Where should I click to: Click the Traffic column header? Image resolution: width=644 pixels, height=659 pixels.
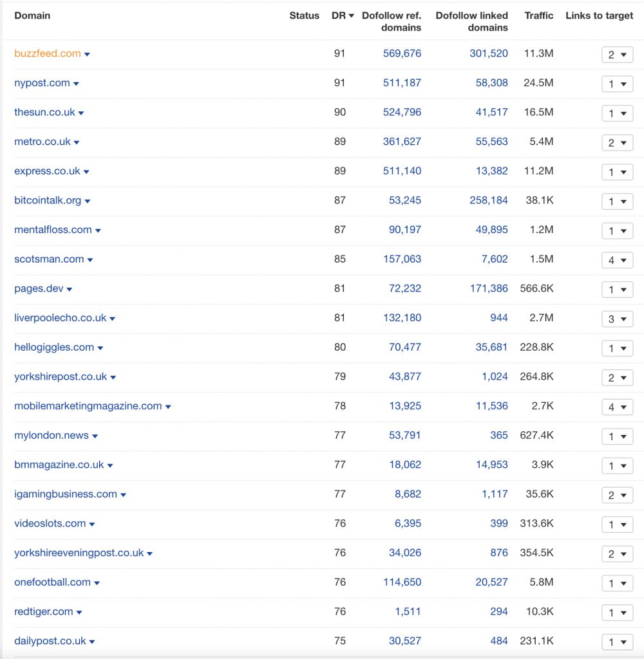pos(539,15)
